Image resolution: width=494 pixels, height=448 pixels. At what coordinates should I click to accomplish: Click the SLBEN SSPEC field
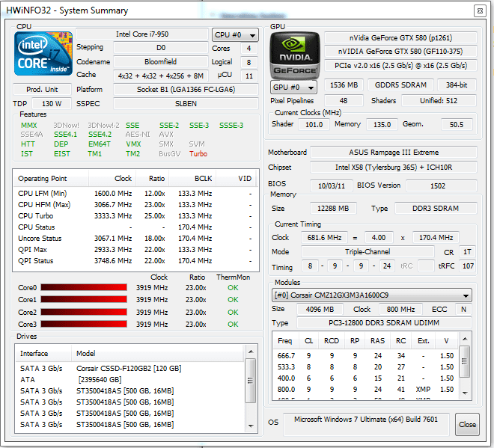(186, 103)
